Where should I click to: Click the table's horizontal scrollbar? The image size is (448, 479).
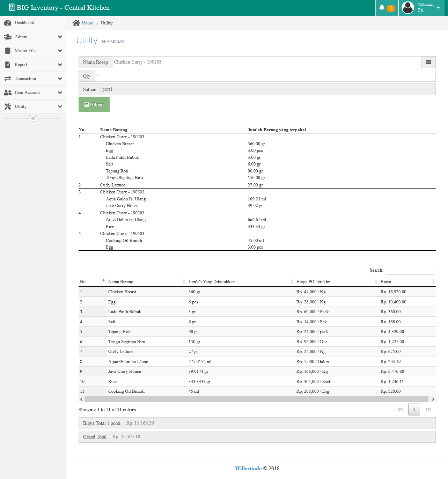(256, 399)
